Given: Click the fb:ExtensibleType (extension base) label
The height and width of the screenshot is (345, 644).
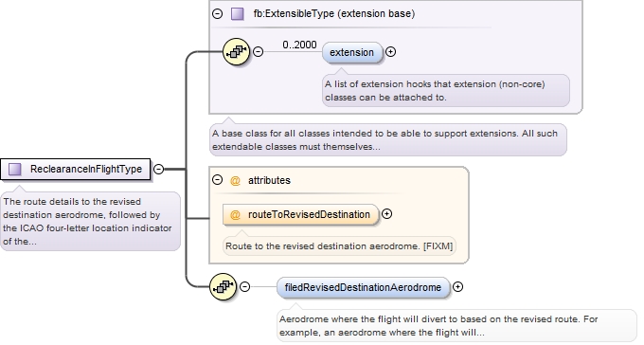Looking at the screenshot, I should (x=334, y=13).
